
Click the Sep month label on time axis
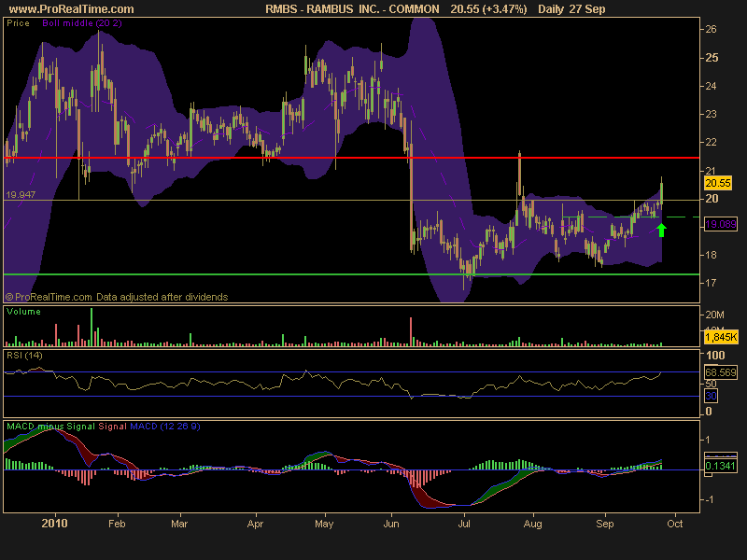click(x=605, y=525)
